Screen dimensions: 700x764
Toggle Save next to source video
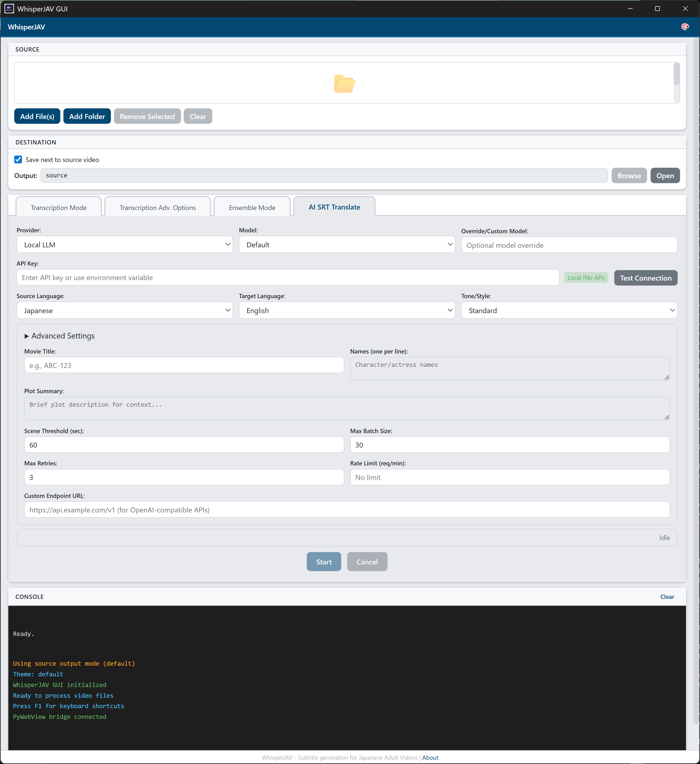point(18,160)
